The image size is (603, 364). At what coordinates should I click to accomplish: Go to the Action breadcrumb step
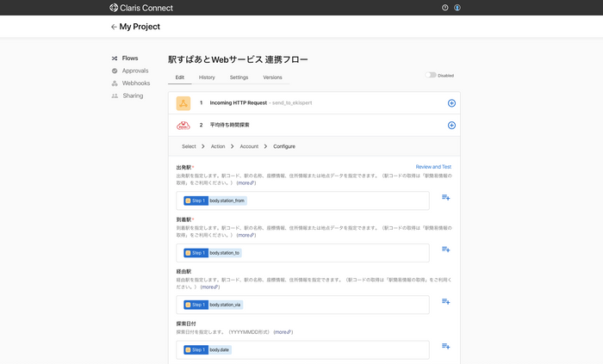[x=218, y=146]
